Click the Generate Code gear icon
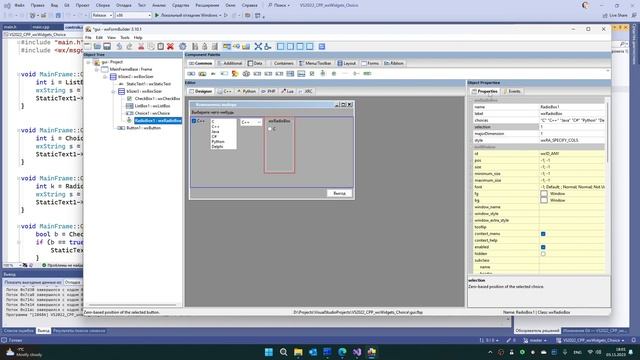Screen dimensions: 640x360 [x=183, y=47]
